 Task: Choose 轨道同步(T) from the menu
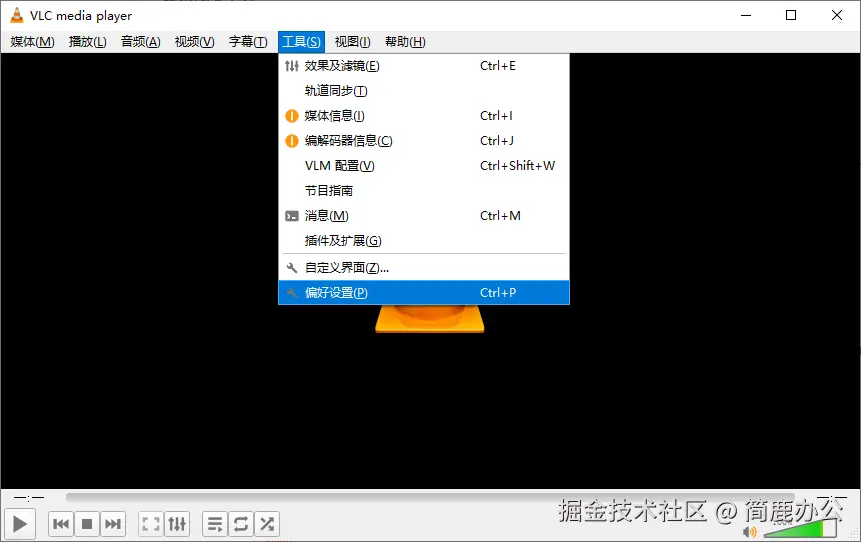[x=424, y=91]
